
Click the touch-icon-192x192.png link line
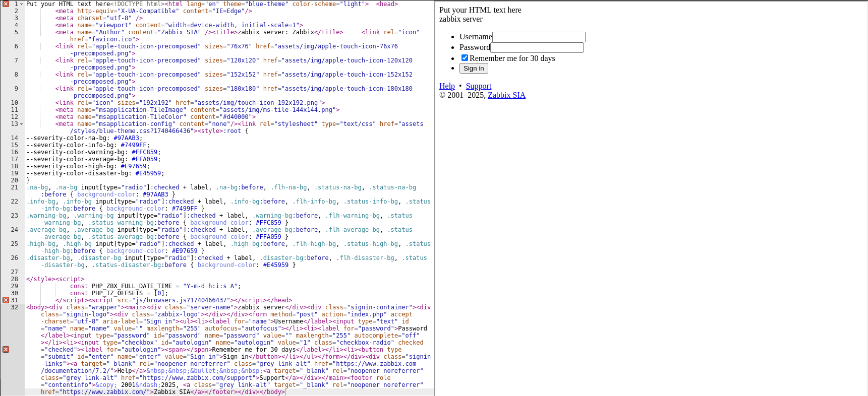pyautogui.click(x=190, y=103)
